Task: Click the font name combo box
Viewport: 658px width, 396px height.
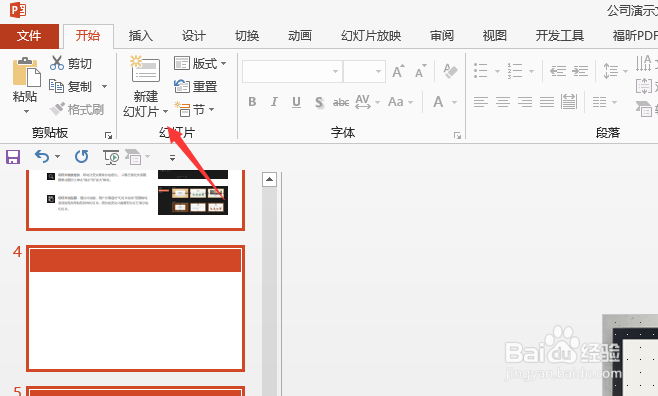Action: (x=292, y=71)
